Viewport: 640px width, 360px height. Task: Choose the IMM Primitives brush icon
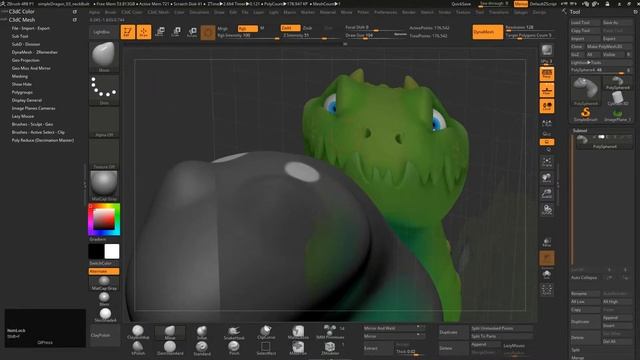pos(330,332)
